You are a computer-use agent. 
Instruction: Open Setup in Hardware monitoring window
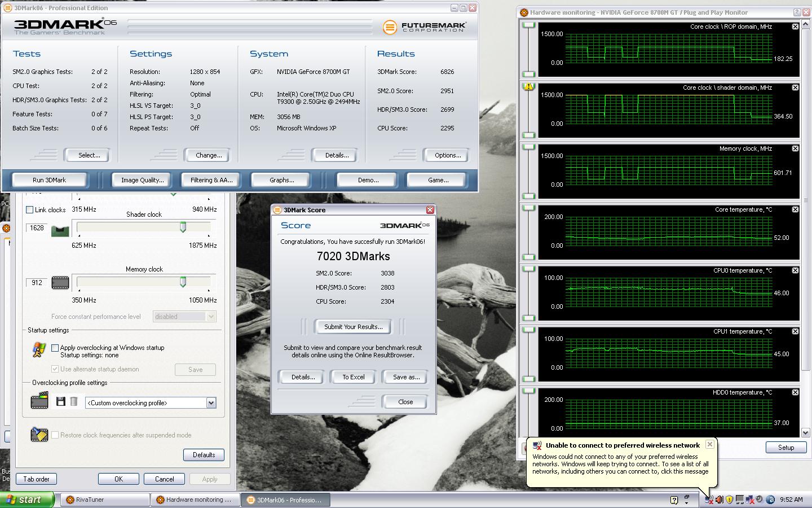786,448
